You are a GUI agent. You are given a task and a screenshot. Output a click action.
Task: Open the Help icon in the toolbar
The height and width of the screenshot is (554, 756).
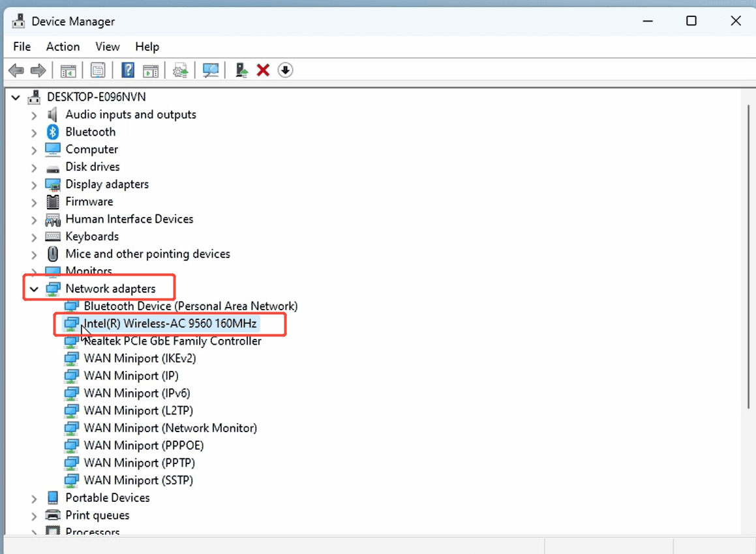coord(127,70)
